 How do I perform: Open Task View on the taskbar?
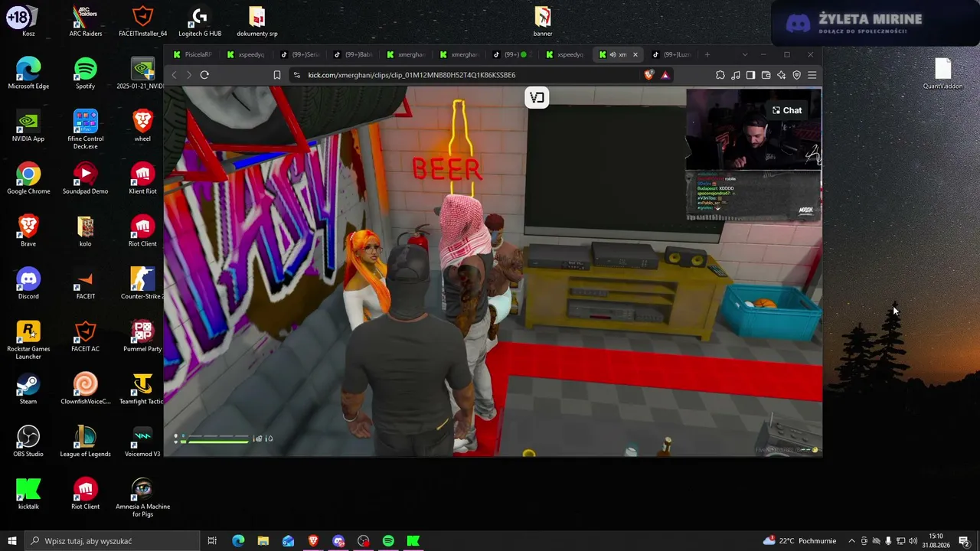click(212, 541)
